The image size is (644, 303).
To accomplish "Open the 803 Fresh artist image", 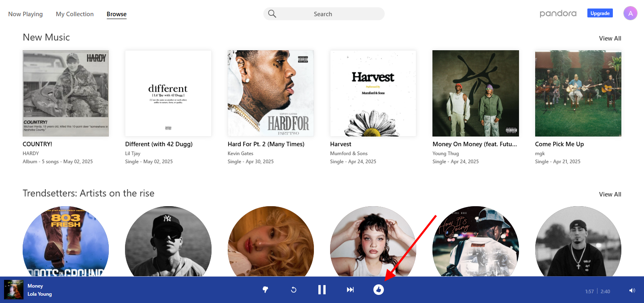I will point(66,241).
